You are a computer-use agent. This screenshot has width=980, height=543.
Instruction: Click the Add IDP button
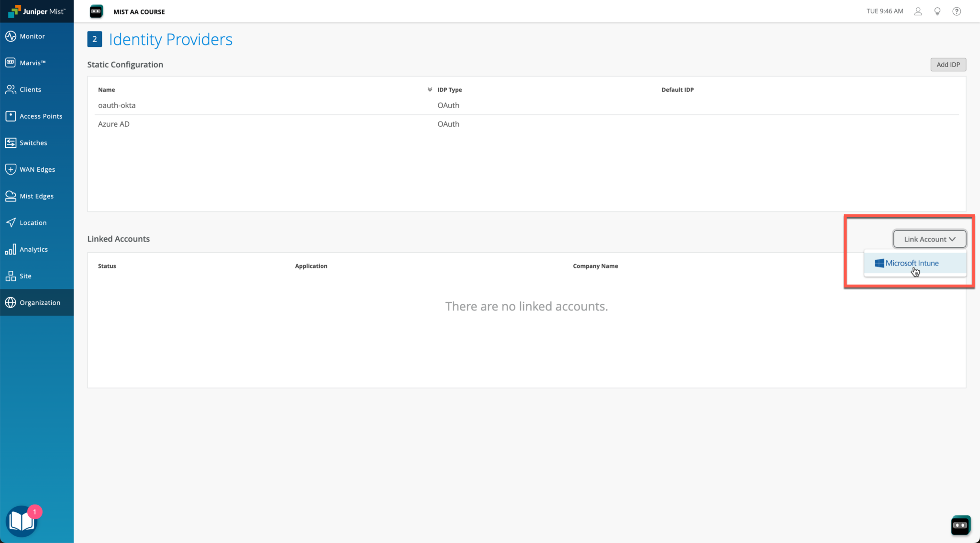948,64
